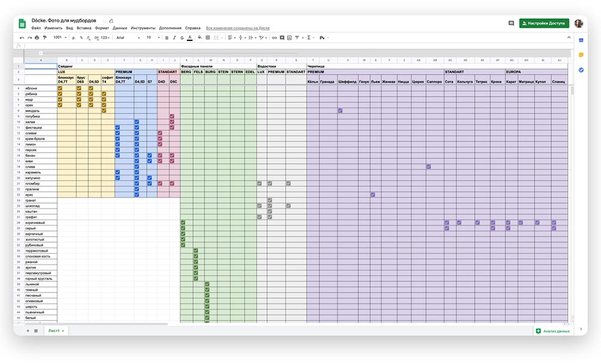The width and height of the screenshot is (601, 364).
Task: Toggle the Berg checkbox in the коричневый row
Action: (183, 223)
